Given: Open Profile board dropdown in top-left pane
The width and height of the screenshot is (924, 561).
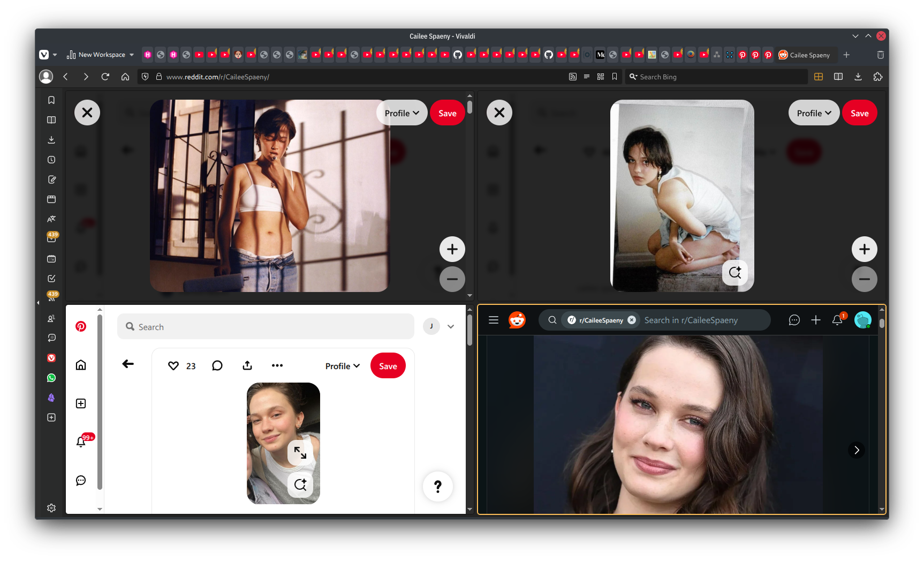Looking at the screenshot, I should [402, 113].
